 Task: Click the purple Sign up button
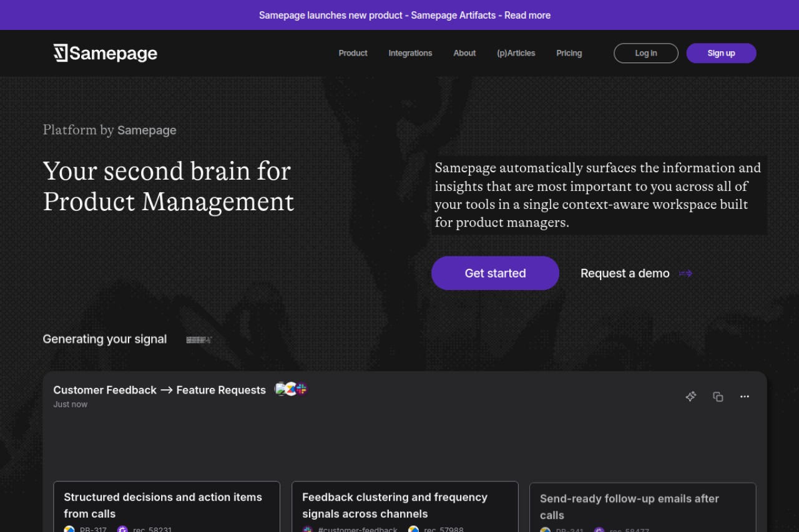click(x=721, y=53)
